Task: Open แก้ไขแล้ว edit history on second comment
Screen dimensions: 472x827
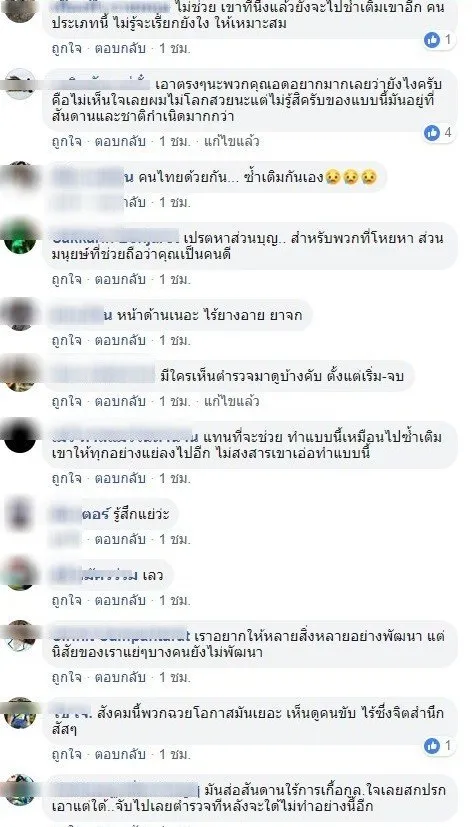Action: click(x=231, y=142)
